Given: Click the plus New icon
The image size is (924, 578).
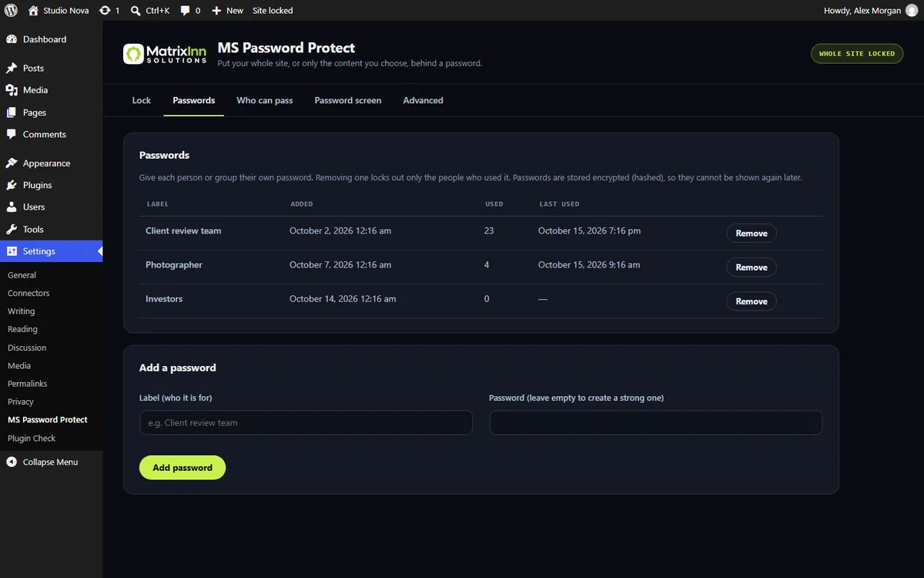Looking at the screenshot, I should click(x=216, y=11).
